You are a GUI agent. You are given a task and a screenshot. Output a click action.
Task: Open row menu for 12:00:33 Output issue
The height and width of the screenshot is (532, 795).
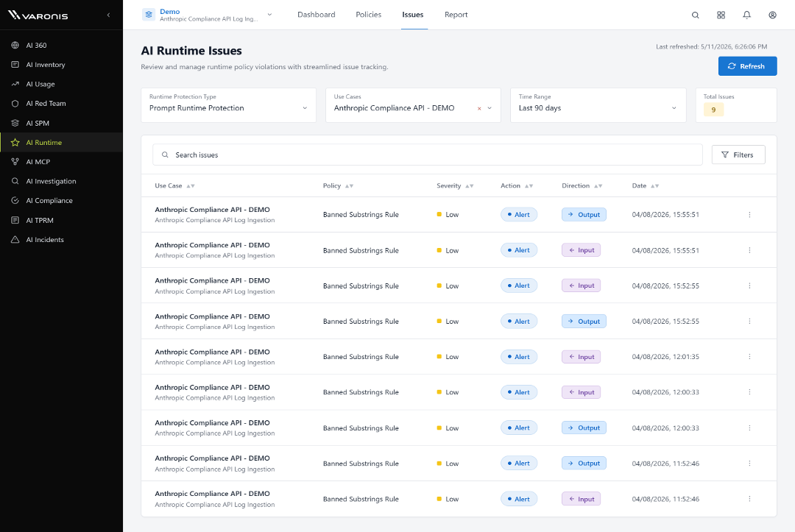[x=749, y=428]
